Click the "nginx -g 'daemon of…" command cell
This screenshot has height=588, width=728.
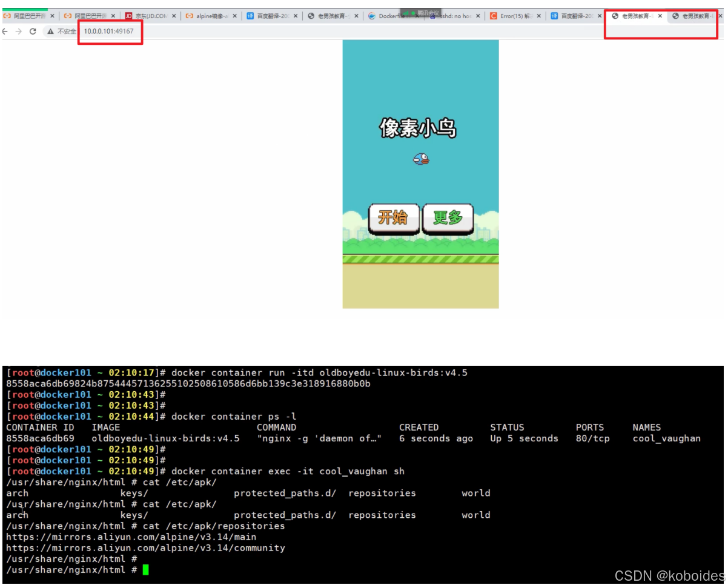[320, 438]
